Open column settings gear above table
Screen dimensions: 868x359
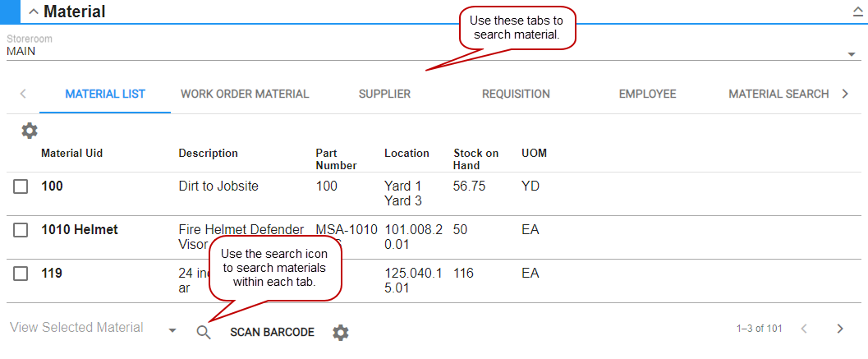click(x=30, y=131)
